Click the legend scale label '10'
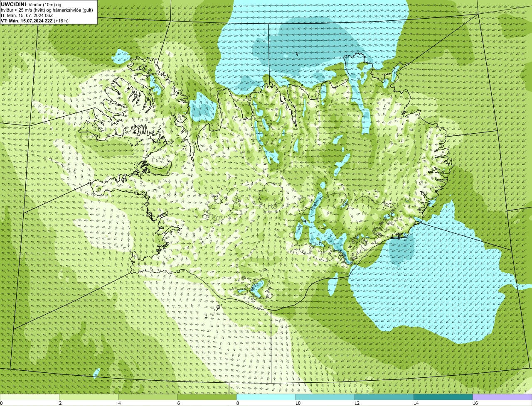The width and height of the screenshot is (532, 406). [298, 403]
